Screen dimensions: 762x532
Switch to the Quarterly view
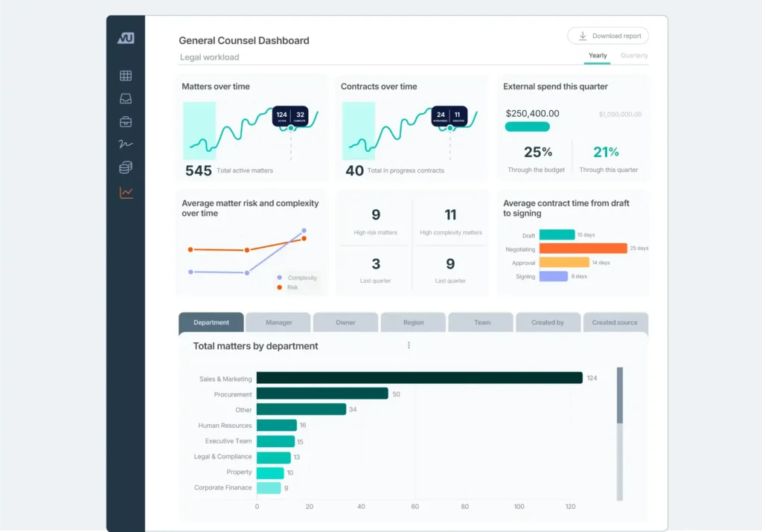(634, 56)
